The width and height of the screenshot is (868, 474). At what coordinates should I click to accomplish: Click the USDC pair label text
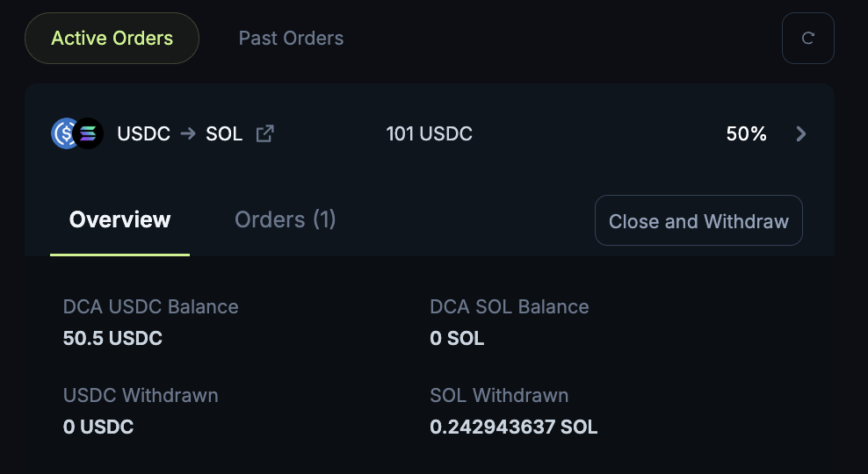pos(143,134)
